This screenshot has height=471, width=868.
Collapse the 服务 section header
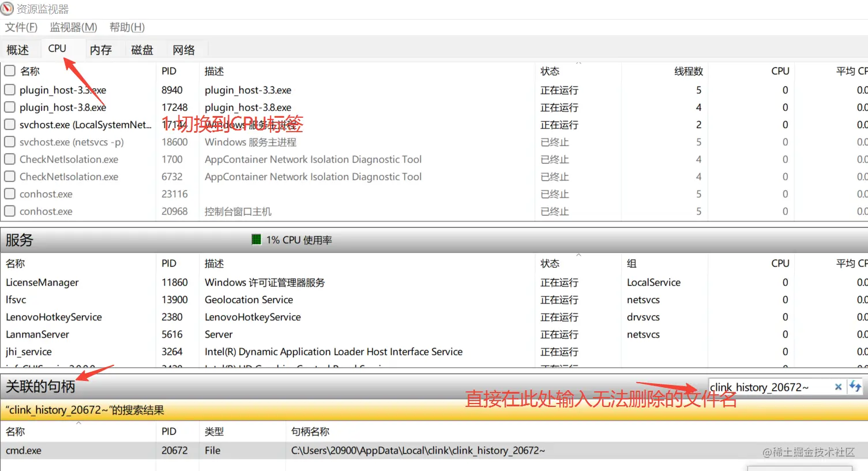click(x=434, y=240)
